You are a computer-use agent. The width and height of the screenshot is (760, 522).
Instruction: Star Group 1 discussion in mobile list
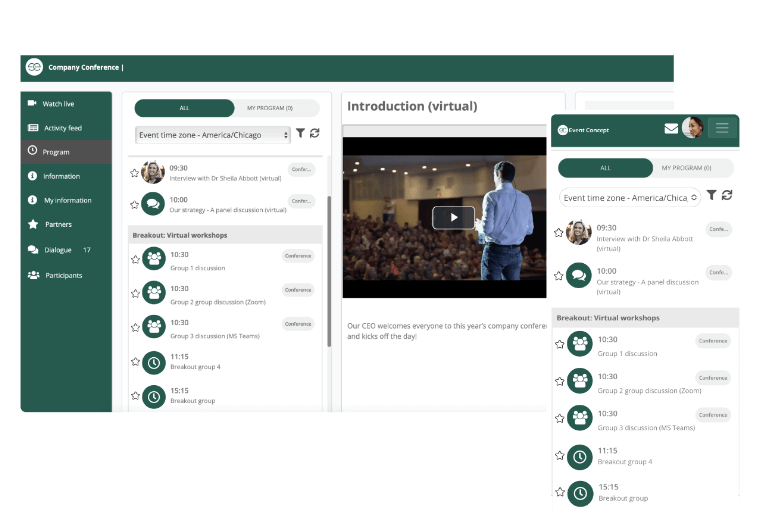point(559,344)
